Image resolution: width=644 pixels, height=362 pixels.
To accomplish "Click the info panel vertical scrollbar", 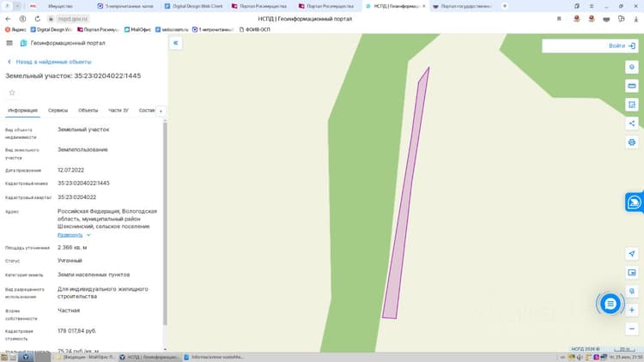I will pos(165,224).
